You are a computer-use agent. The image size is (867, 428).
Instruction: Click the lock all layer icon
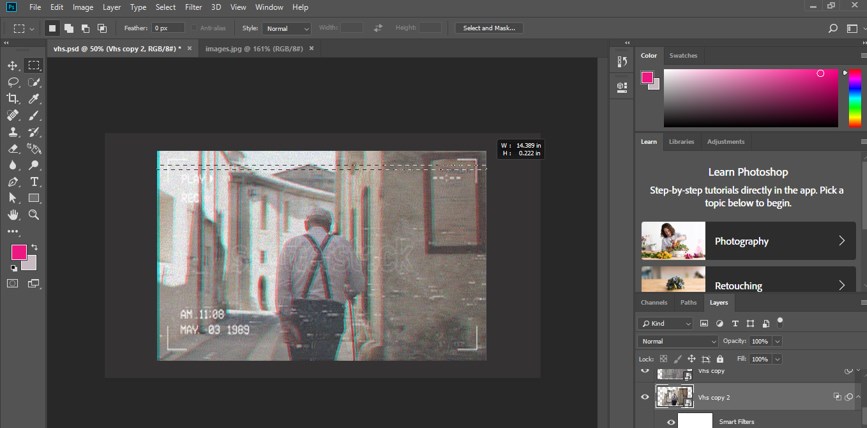pos(718,358)
